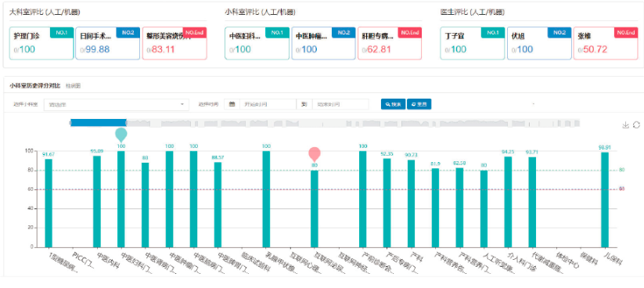Open the 中医妇科 NO.1 card
The width and height of the screenshot is (644, 288).
[x=257, y=44]
